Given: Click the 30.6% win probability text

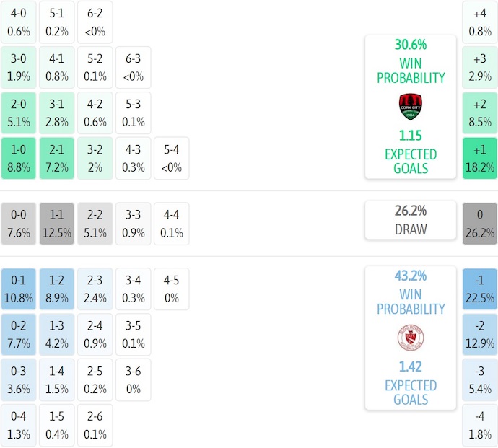Looking at the screenshot, I should click(x=410, y=45).
